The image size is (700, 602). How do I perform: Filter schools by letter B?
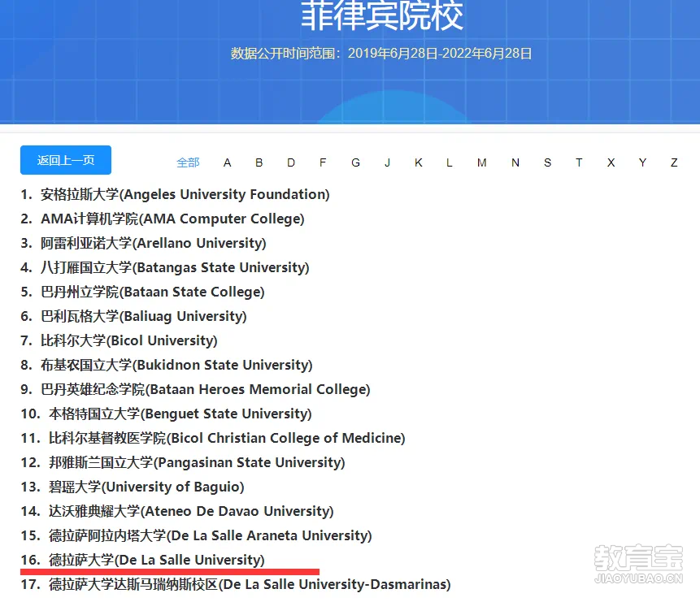click(x=259, y=162)
